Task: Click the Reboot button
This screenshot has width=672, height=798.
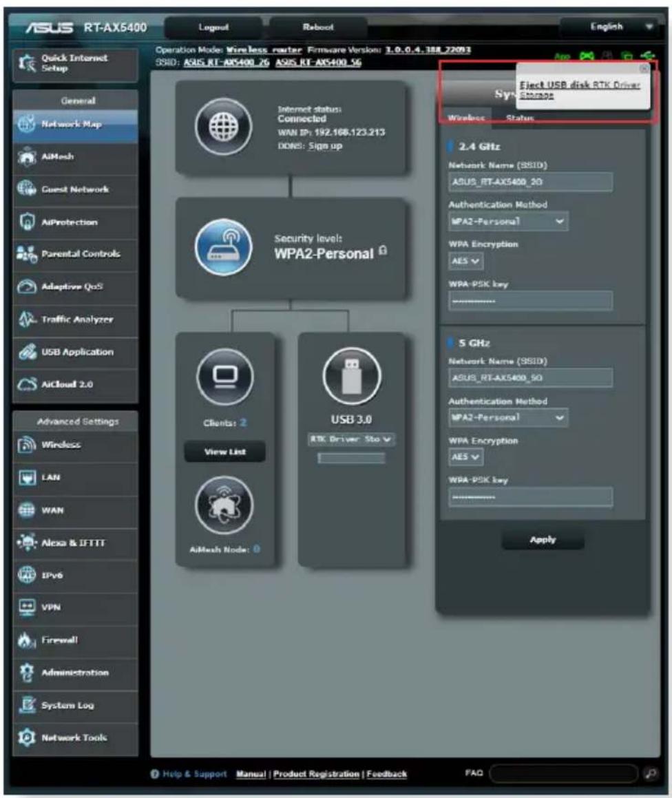Action: [318, 28]
